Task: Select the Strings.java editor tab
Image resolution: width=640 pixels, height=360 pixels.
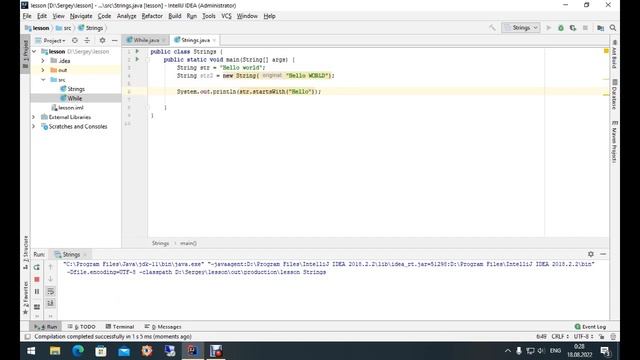Action: coord(194,40)
